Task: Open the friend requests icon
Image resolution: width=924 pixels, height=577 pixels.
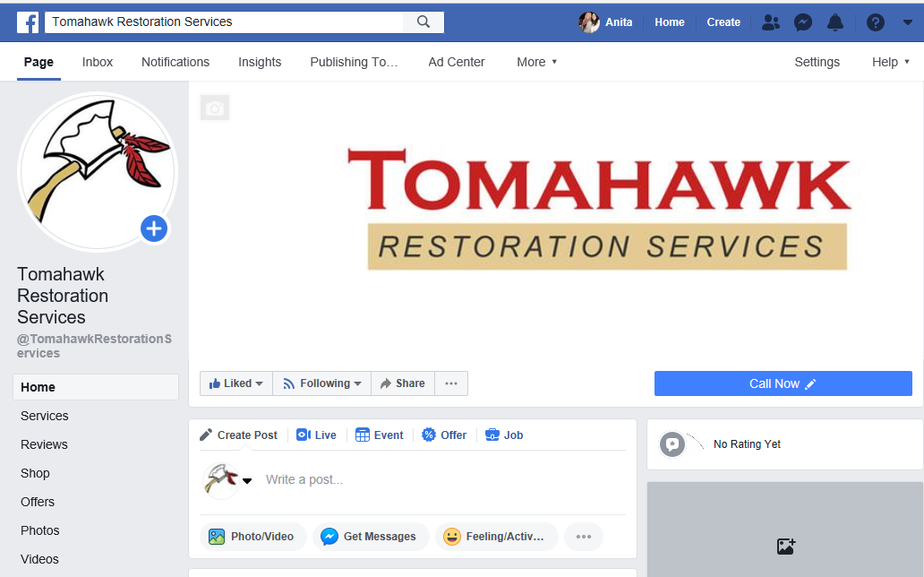Action: (x=770, y=22)
